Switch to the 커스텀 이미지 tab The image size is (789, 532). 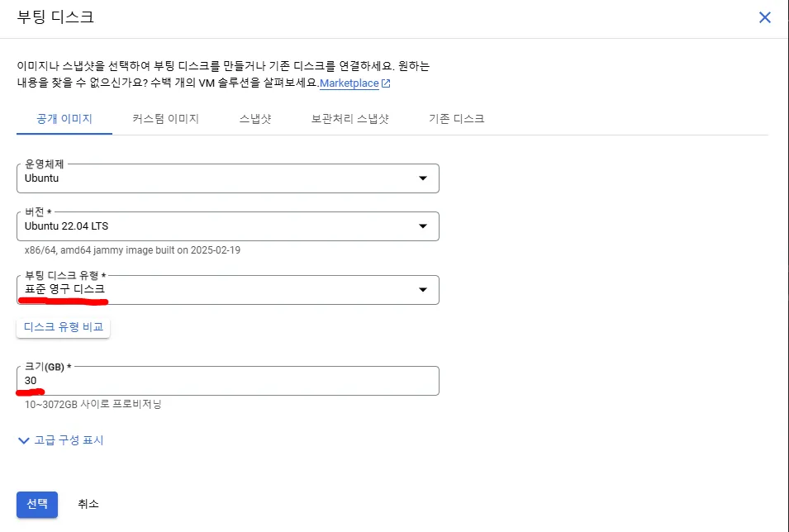[165, 119]
